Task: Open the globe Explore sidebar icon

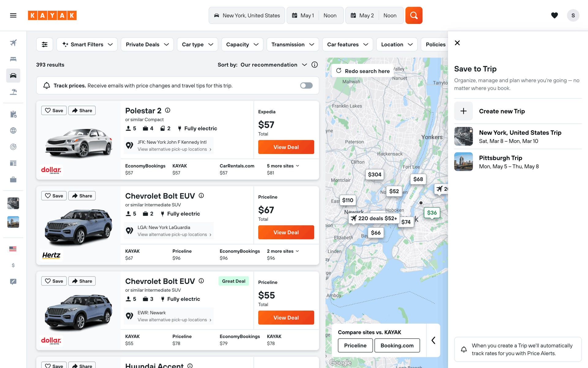Action: tap(13, 130)
